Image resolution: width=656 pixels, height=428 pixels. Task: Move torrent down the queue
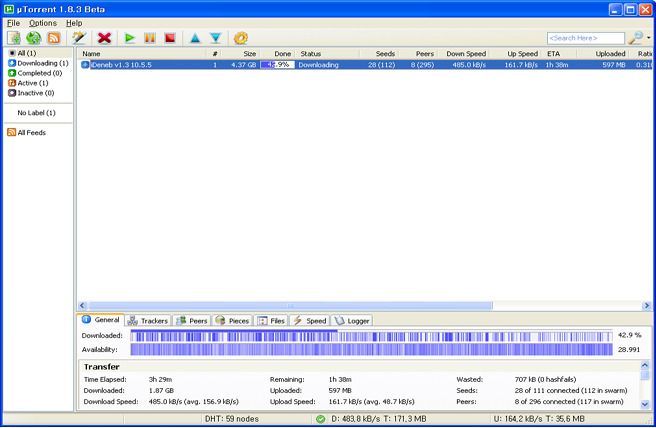[x=215, y=38]
